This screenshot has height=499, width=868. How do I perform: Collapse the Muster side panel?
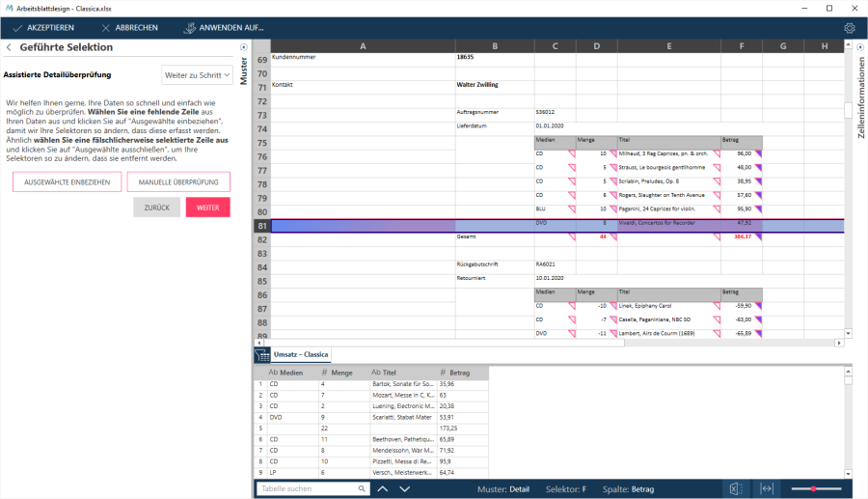click(243, 47)
